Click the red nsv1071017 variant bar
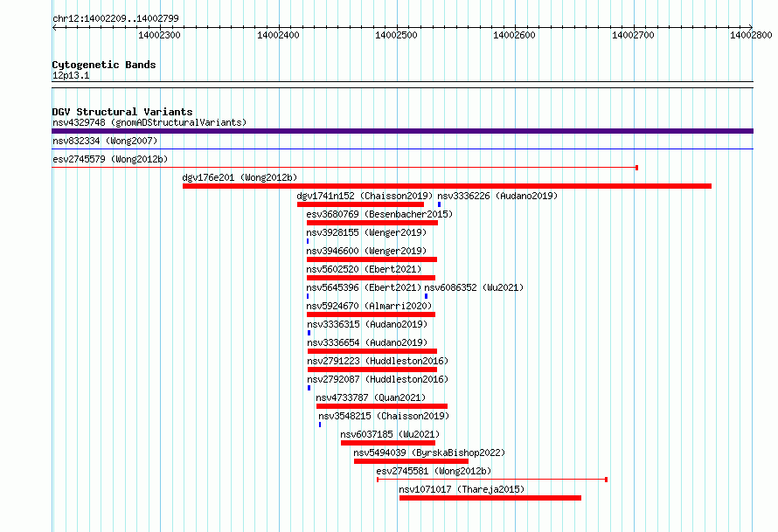 pyautogui.click(x=490, y=498)
